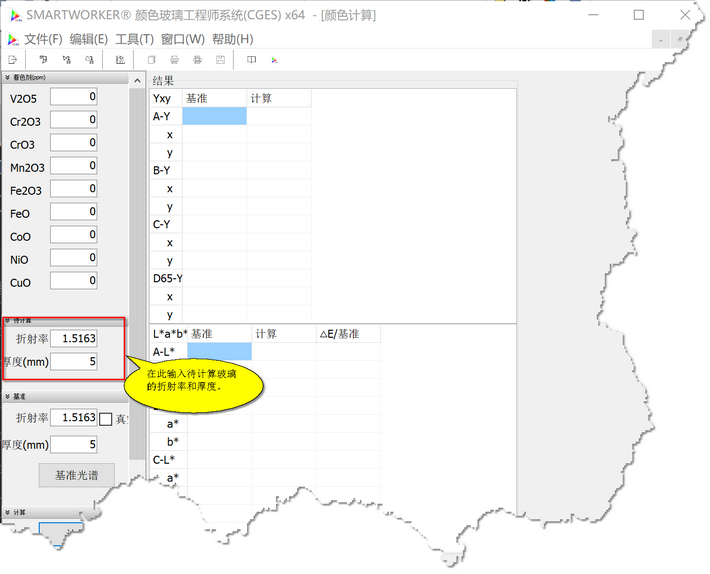
Task: Select the 折射率 field in 待计算 section
Action: pos(74,339)
